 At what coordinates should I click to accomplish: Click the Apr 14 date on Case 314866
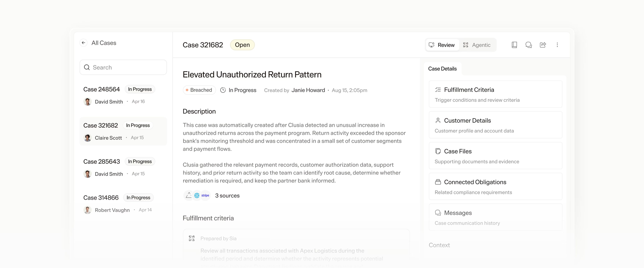click(145, 210)
